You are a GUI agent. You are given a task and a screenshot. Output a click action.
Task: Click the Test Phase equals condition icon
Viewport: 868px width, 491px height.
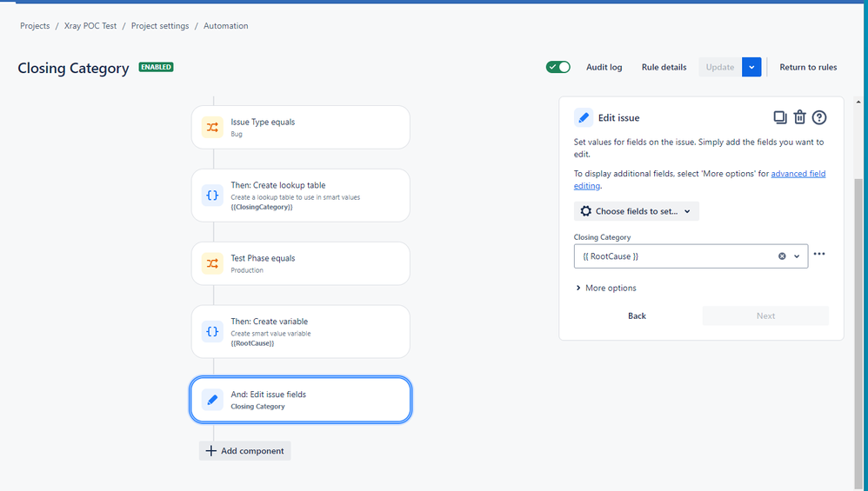coord(212,263)
